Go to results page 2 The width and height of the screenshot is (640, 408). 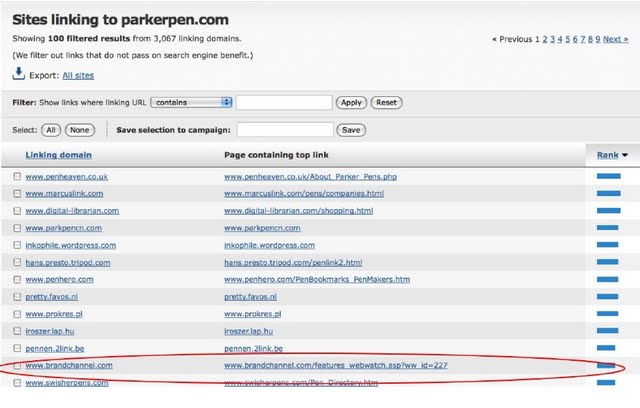point(544,39)
